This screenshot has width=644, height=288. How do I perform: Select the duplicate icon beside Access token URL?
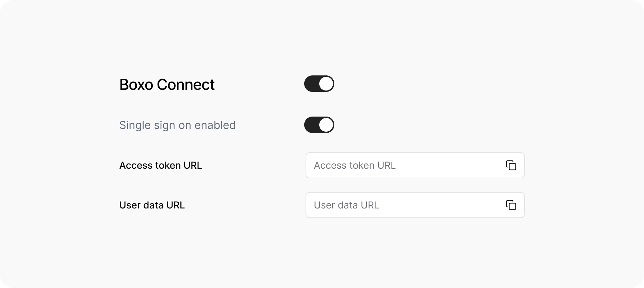511,165
